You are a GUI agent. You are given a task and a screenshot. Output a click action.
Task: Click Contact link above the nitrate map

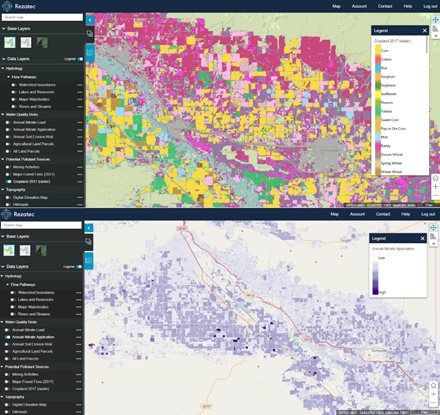pyautogui.click(x=383, y=214)
